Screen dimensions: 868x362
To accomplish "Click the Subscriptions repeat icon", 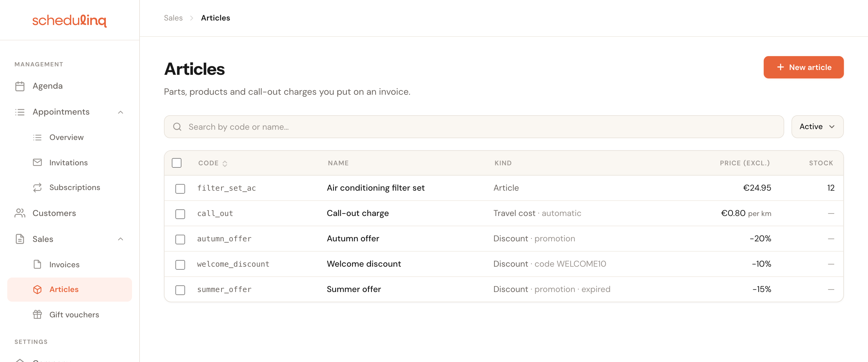I will tap(37, 187).
